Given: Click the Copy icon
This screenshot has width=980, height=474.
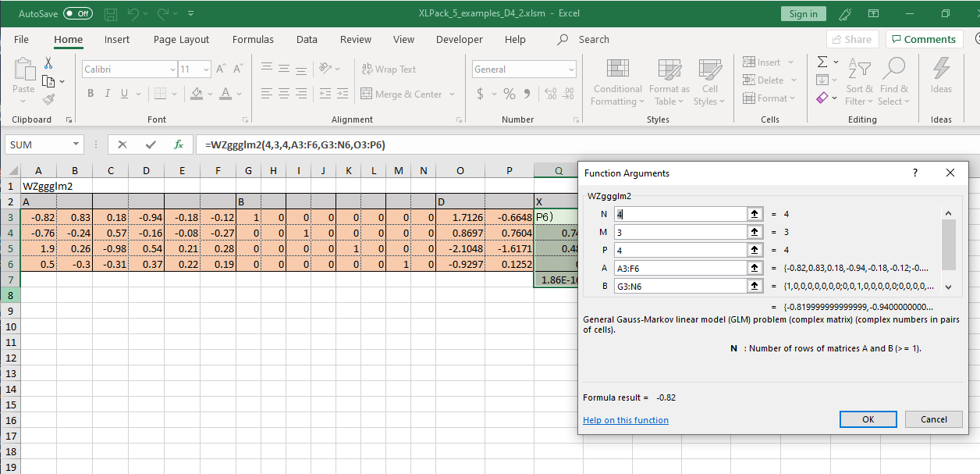Looking at the screenshot, I should coord(48,81).
